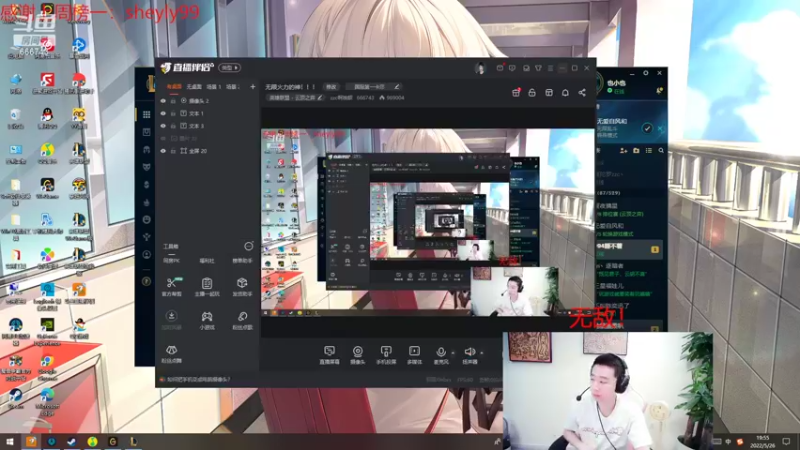Open the 粉丝点歌 song request tool
This screenshot has width=800, height=450.
(x=242, y=320)
